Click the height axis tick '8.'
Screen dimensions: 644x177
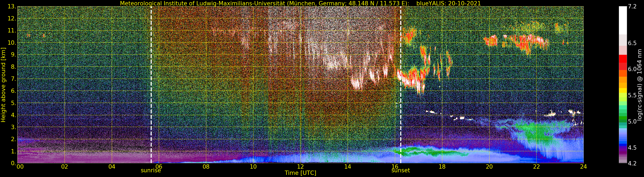(x=13, y=67)
